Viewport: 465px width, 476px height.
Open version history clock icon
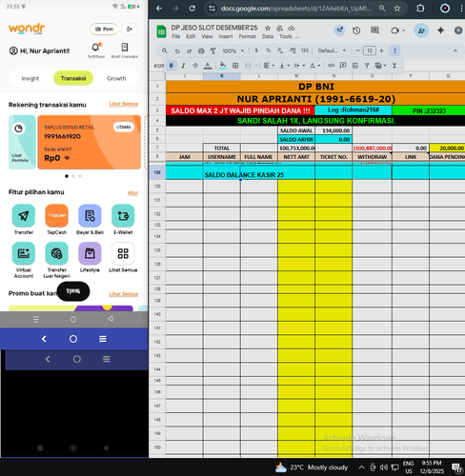coord(356,30)
